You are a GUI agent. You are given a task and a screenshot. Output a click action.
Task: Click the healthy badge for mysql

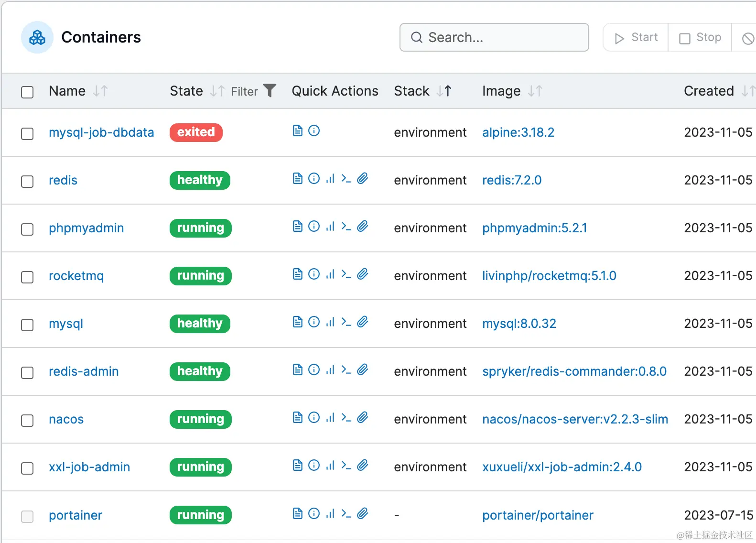(200, 324)
